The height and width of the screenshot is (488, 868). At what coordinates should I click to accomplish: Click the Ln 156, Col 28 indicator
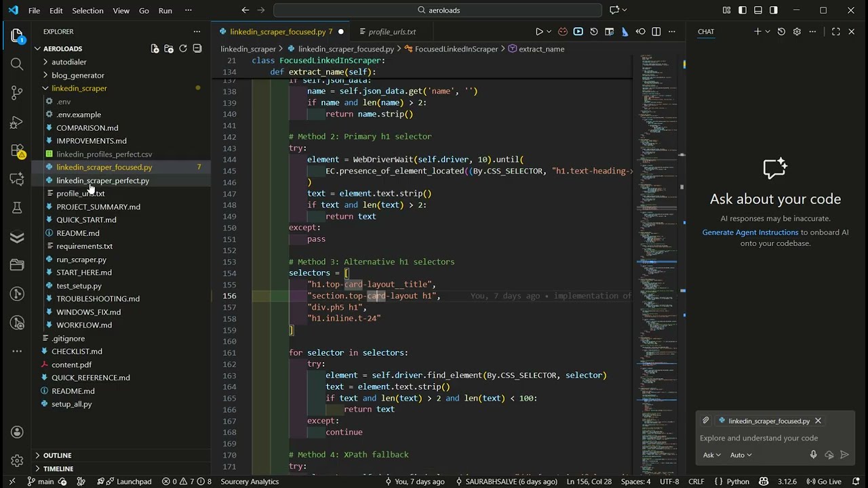click(589, 482)
